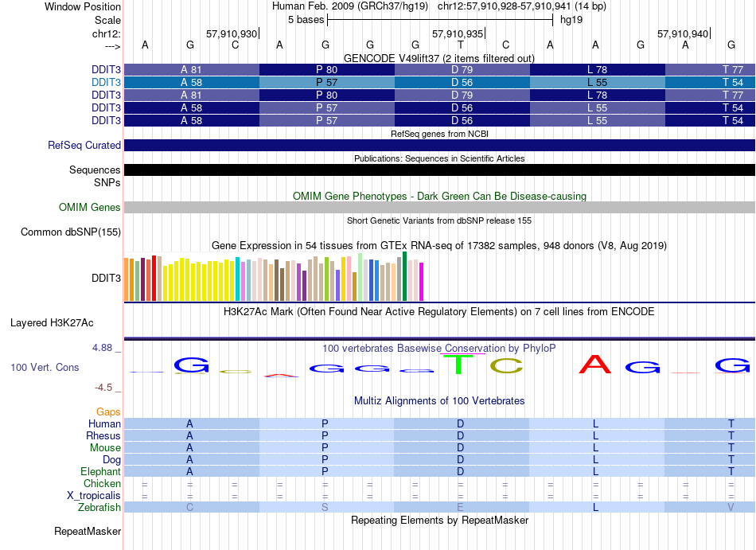
Task: Click the Publications: Sequences in Scientific Articles title
Action: point(439,158)
